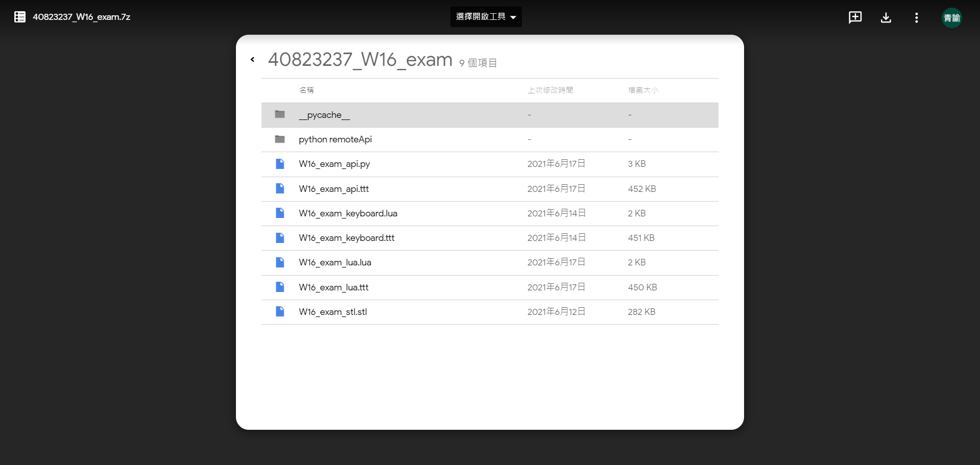Viewport: 980px width, 465px height.
Task: Click the 名稱 column header
Action: [x=306, y=90]
